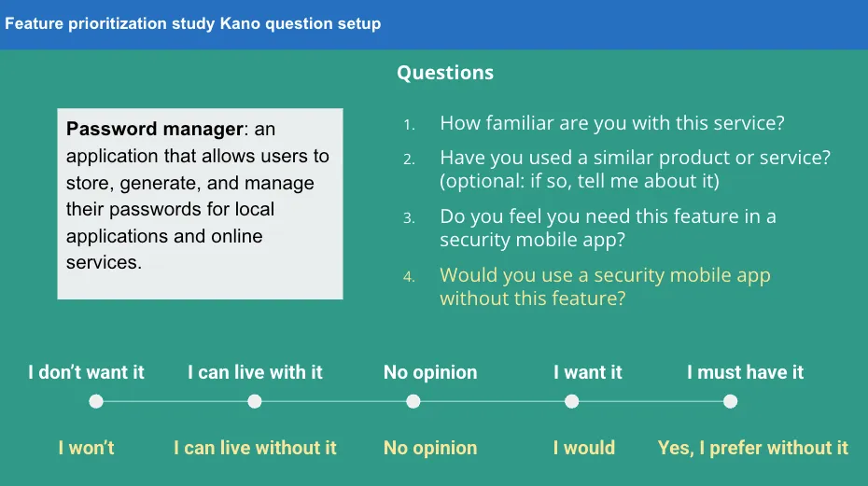Viewport: 868px width, 486px height.
Task: Choose "Yes, I prefer without it" answer
Action: pyautogui.click(x=752, y=448)
